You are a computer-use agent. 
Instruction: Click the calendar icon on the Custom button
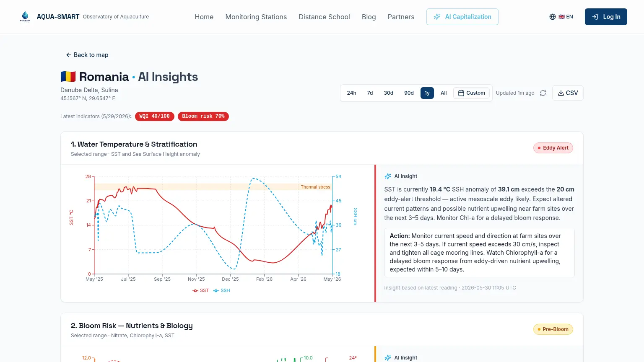[461, 93]
